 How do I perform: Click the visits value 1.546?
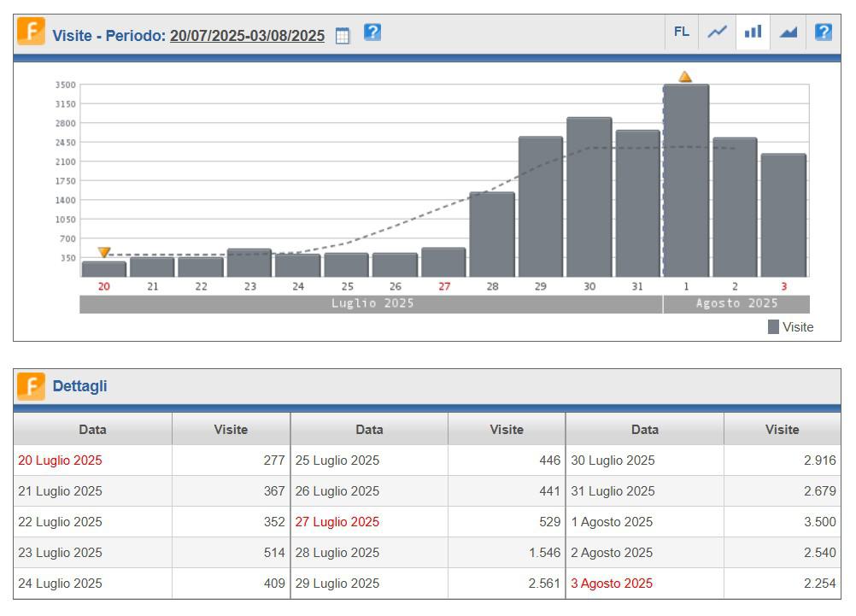[x=545, y=553]
